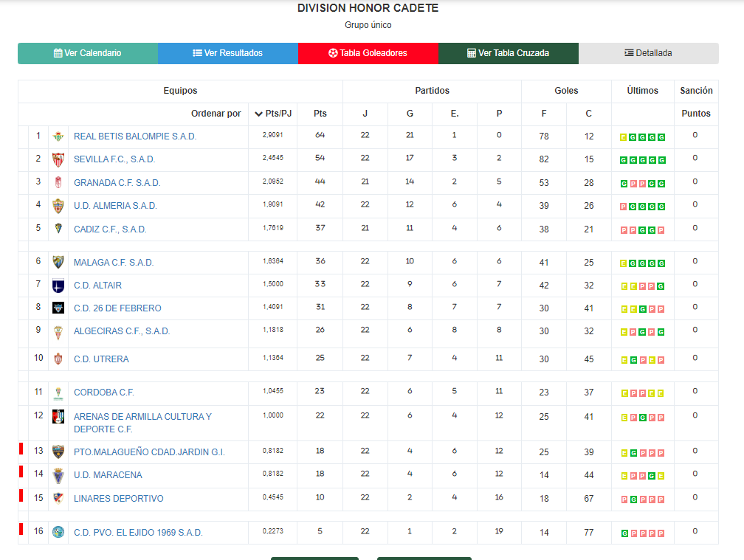The image size is (744, 560).
Task: Click the yellow E result badge in Betis row
Action: [624, 137]
